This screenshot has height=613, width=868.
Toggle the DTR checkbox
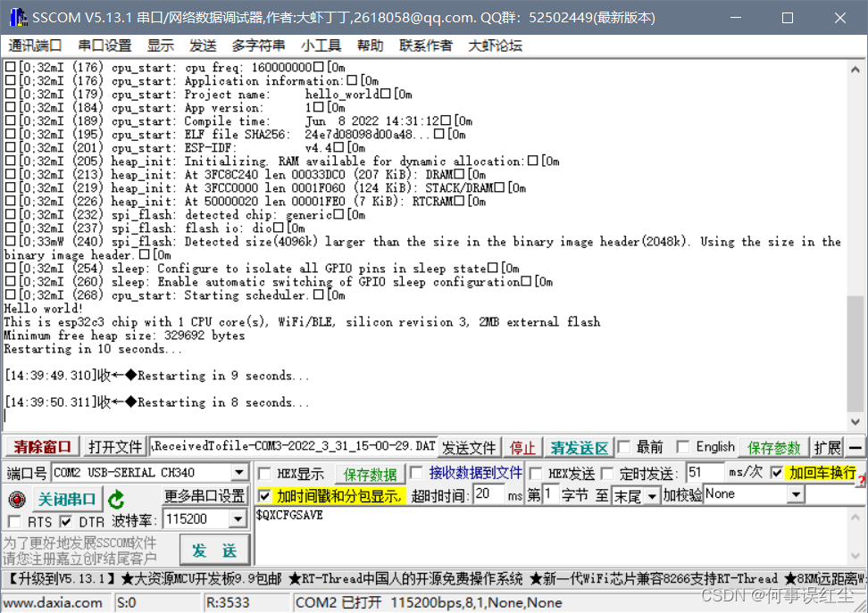[x=66, y=522]
